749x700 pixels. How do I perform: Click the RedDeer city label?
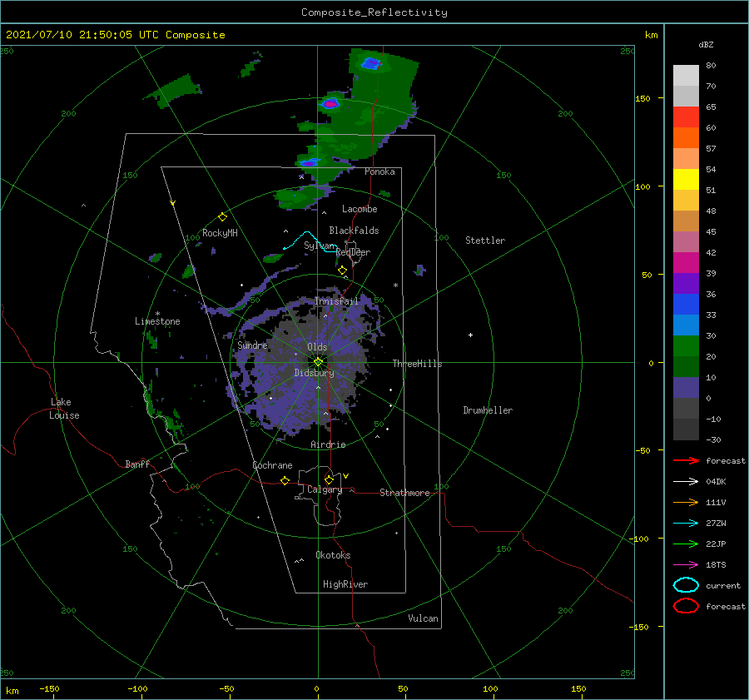(353, 252)
